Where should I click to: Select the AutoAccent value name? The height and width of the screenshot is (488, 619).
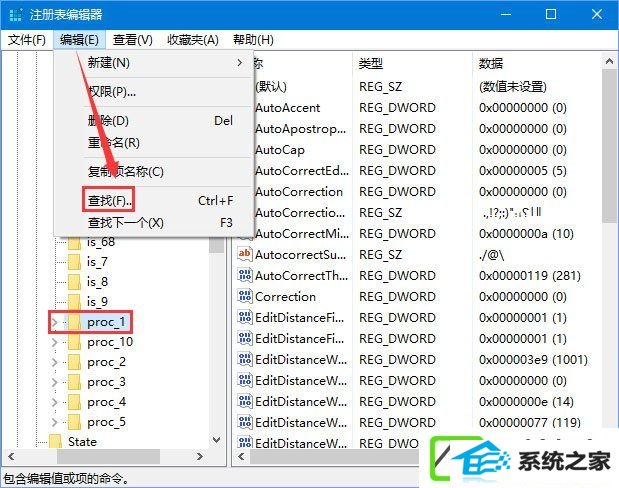point(287,107)
